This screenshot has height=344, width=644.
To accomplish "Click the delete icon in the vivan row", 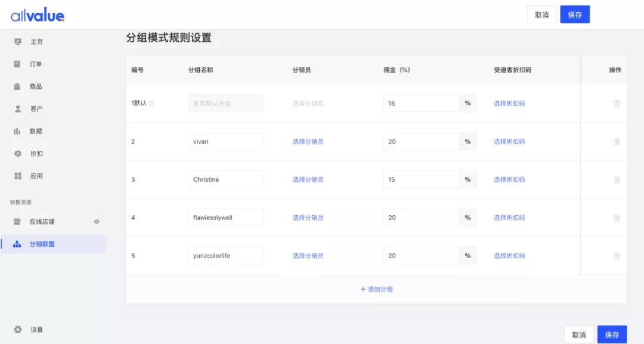I will (x=617, y=141).
